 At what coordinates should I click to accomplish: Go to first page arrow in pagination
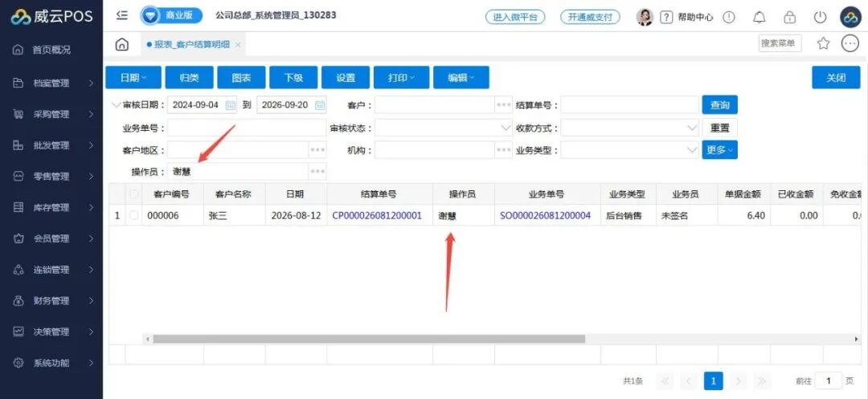point(665,381)
